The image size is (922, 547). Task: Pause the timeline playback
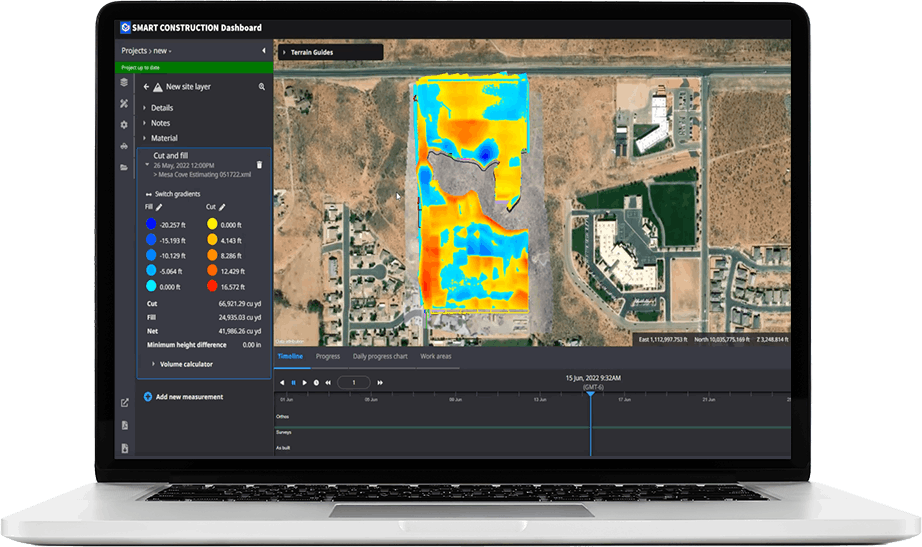click(293, 382)
